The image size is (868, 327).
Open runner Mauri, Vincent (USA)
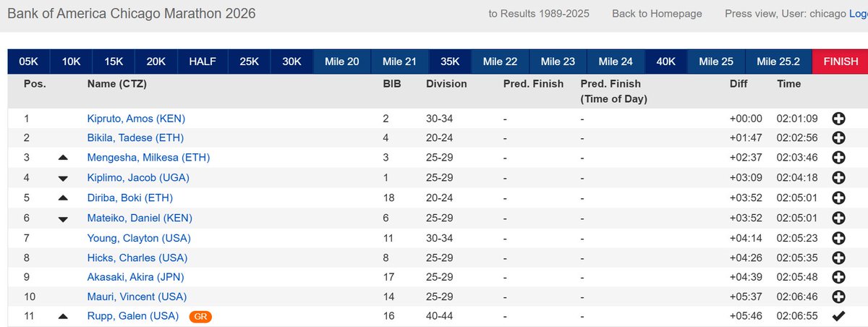coord(137,297)
